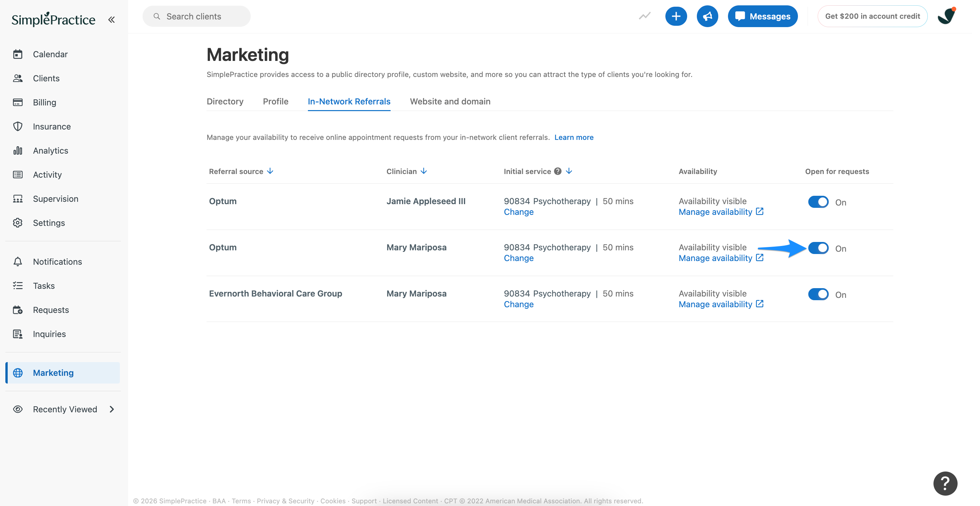Select the In-Network Referrals tab
The width and height of the screenshot is (980, 506).
(x=349, y=101)
